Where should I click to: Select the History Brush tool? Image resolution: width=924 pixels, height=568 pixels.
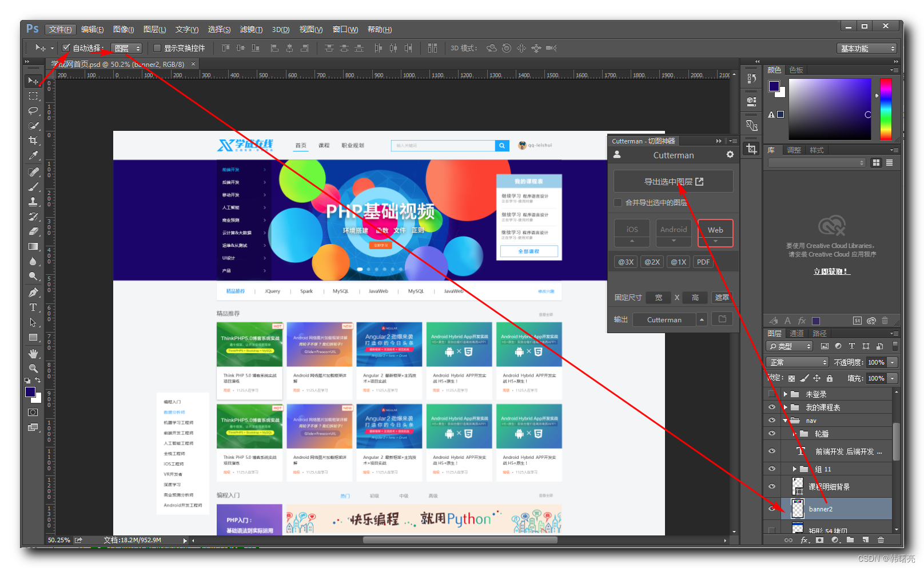coord(33,216)
